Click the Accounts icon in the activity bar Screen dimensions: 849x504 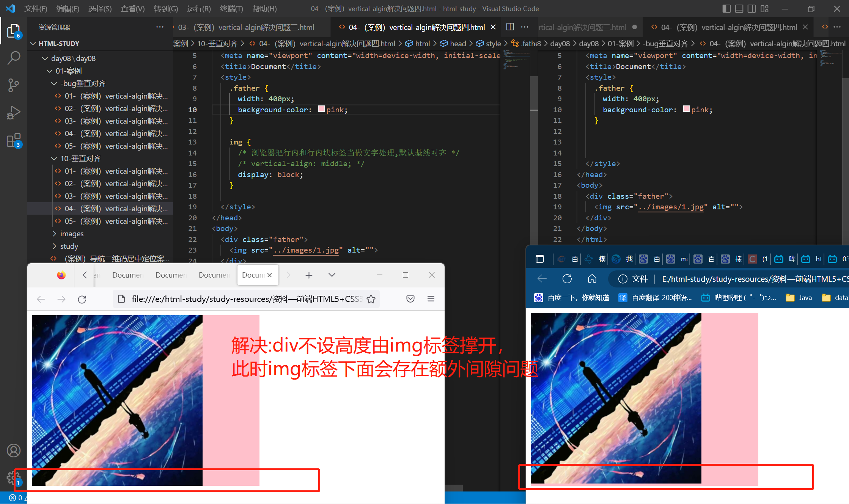coord(14,451)
